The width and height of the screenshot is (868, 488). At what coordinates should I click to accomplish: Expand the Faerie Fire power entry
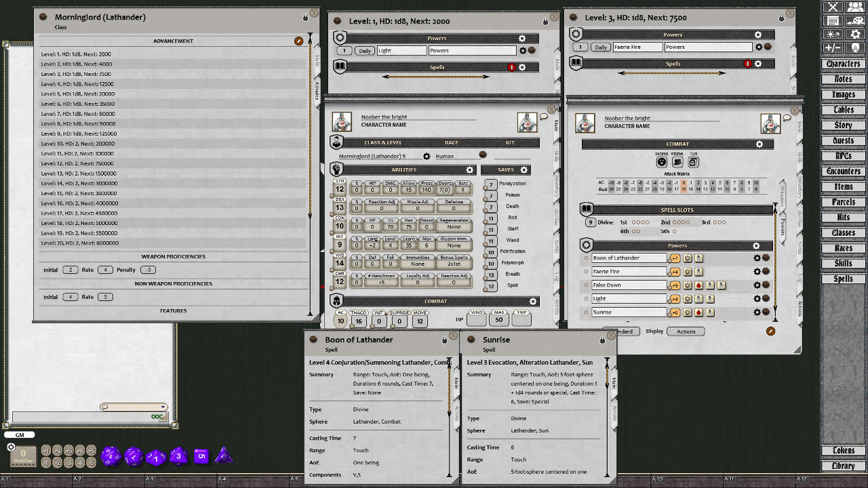587,271
